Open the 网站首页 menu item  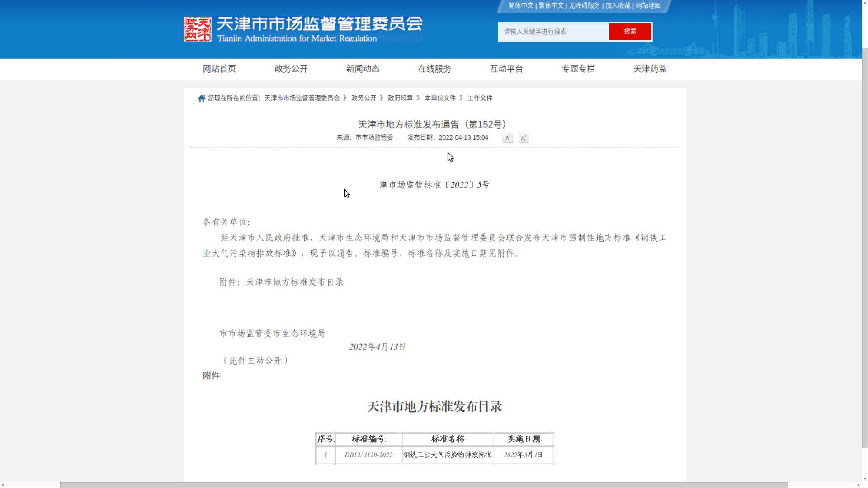tap(219, 69)
